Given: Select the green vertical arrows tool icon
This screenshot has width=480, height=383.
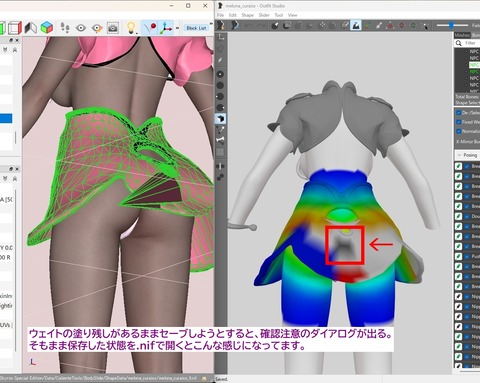Looking at the screenshot, I should 413,25.
